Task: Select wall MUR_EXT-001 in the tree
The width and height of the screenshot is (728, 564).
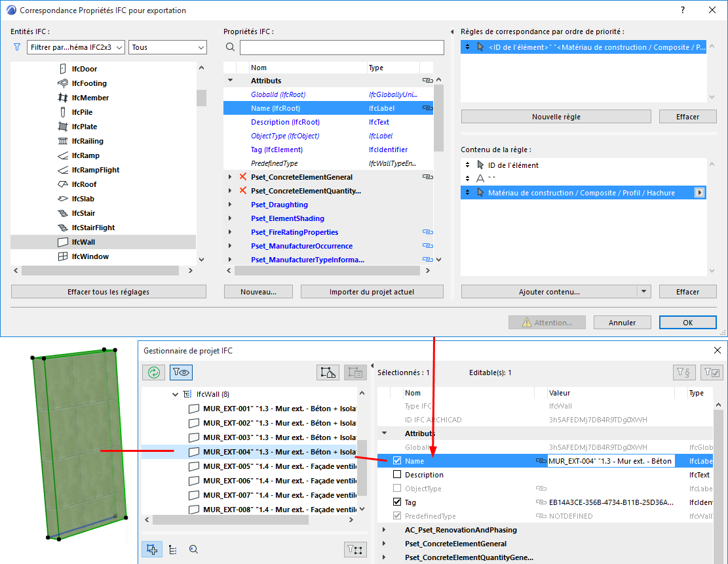Action: (x=280, y=409)
